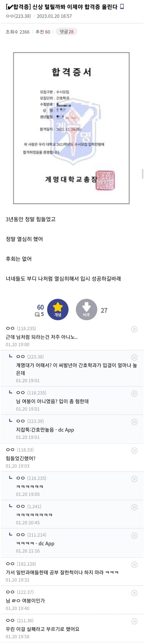The image size is (145, 644).
Task: Click the post title text 합격증 올린다
Action: tap(101, 7)
